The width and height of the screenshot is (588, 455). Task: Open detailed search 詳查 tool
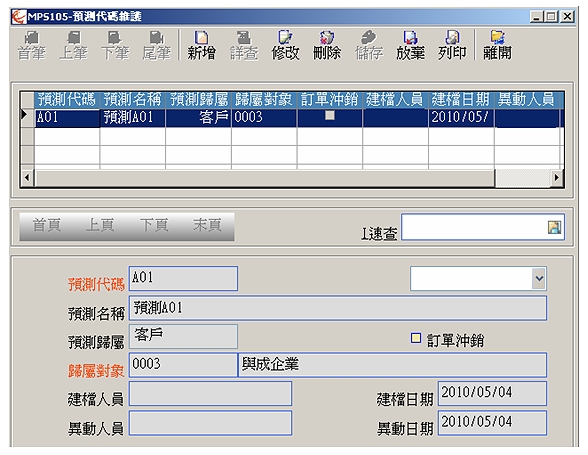[x=243, y=46]
